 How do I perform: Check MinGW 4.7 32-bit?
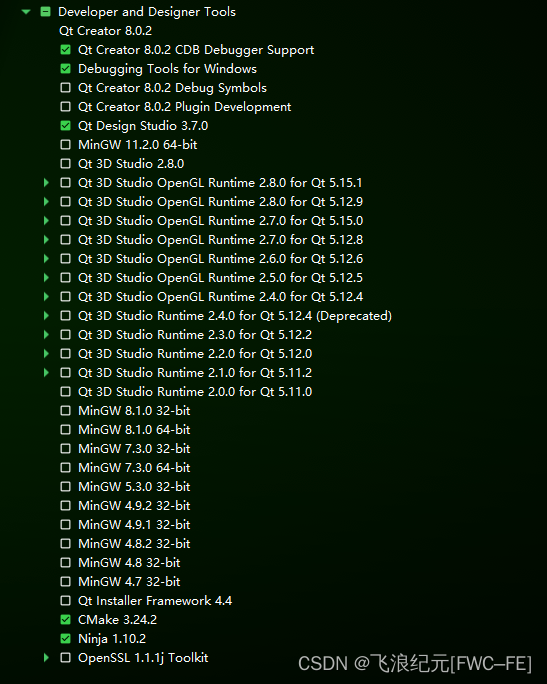tap(65, 581)
